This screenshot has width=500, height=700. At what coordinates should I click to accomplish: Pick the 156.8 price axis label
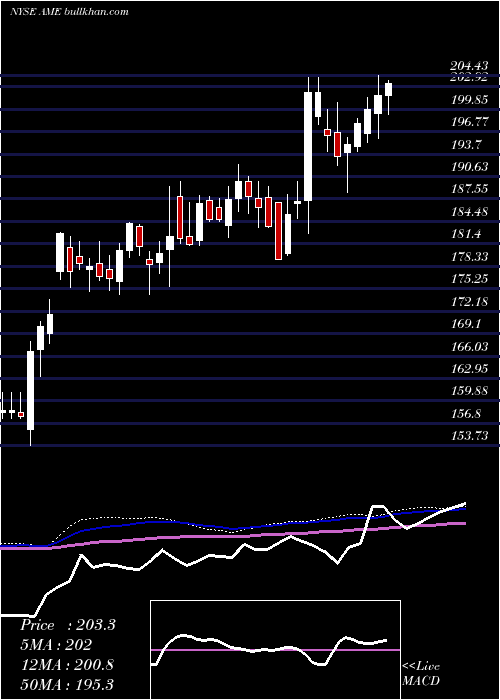(466, 414)
